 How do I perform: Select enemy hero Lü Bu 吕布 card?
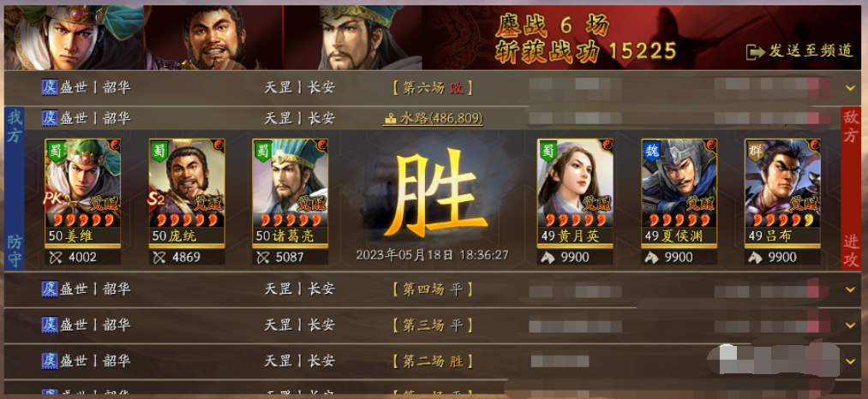pyautogui.click(x=782, y=192)
